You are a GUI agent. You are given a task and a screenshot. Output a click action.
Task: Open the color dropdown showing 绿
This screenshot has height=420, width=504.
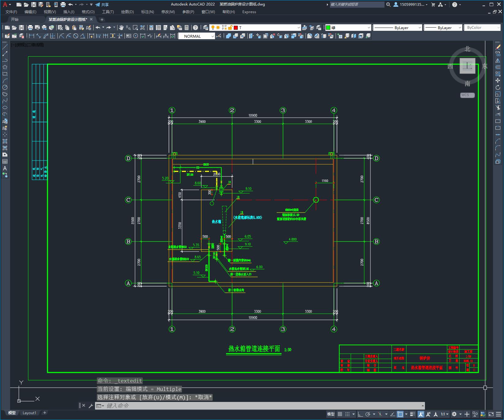pyautogui.click(x=369, y=28)
